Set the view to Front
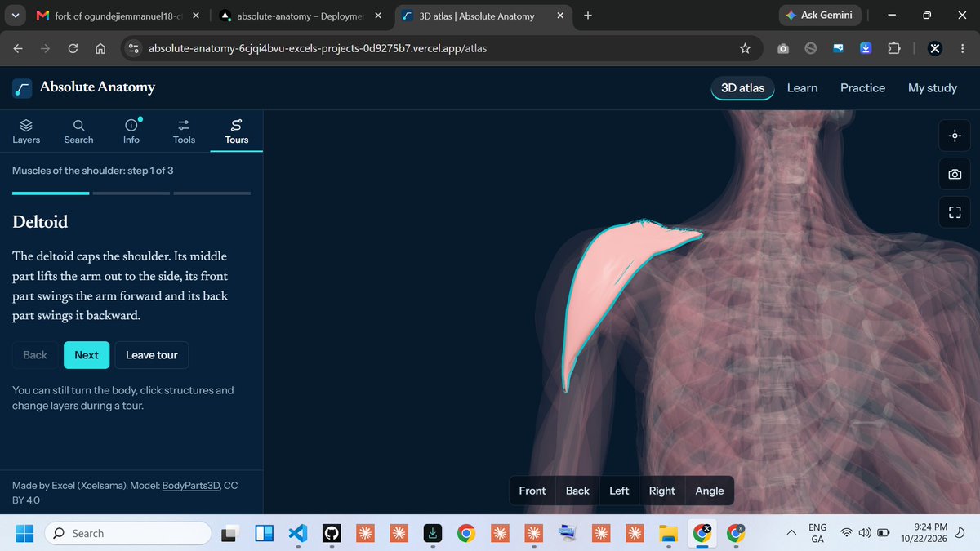The height and width of the screenshot is (551, 980). (x=532, y=491)
